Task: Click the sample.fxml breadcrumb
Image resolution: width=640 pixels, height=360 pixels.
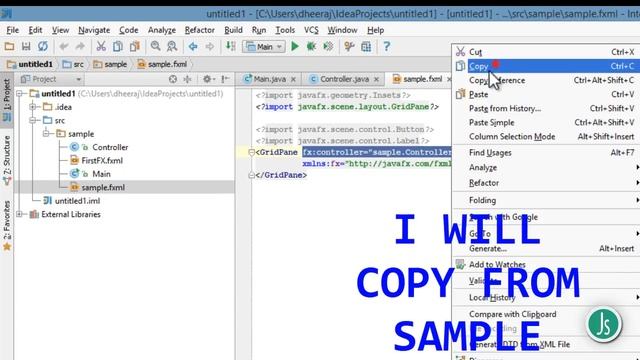Action: [x=162, y=64]
